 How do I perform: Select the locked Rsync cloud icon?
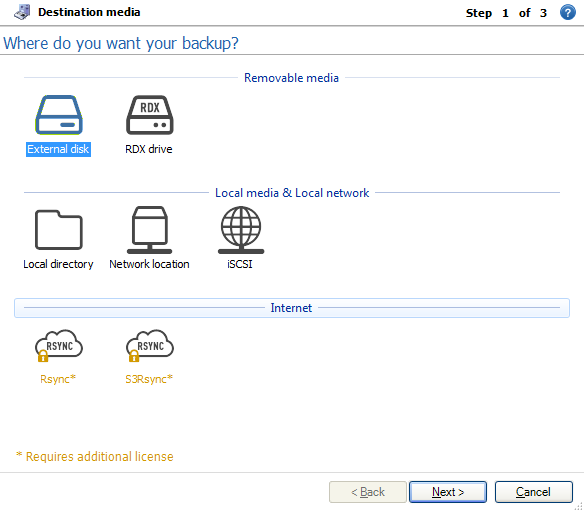tap(59, 346)
